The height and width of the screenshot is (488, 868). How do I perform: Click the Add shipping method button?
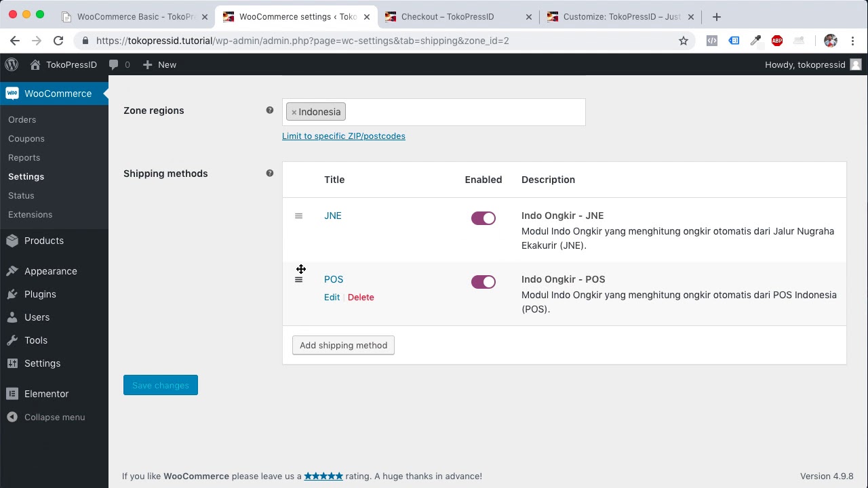342,345
